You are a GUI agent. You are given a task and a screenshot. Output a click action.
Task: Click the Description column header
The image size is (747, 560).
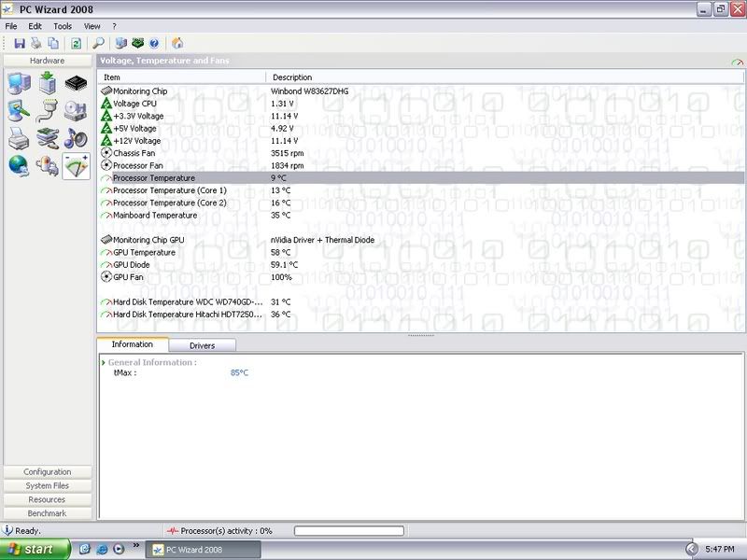click(504, 77)
